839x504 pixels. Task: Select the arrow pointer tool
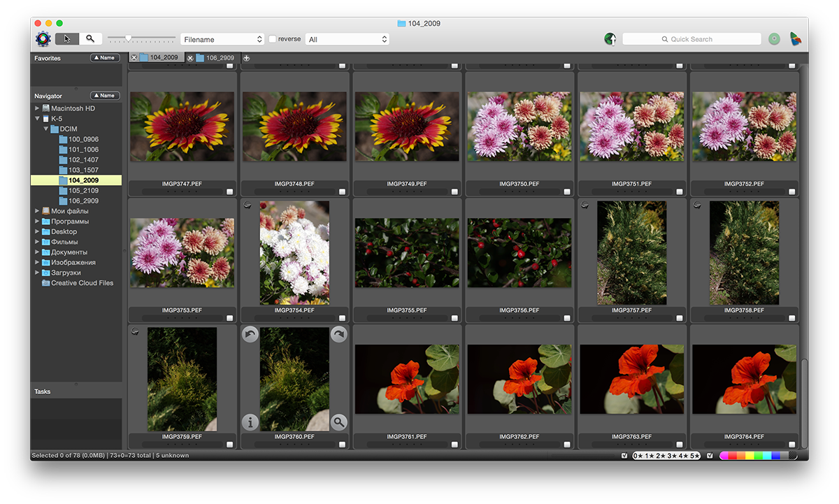[x=67, y=39]
